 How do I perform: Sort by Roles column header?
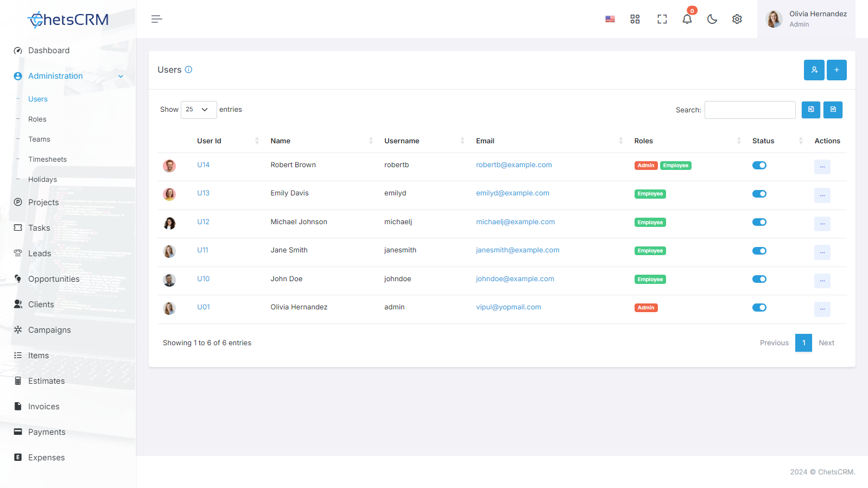[688, 141]
